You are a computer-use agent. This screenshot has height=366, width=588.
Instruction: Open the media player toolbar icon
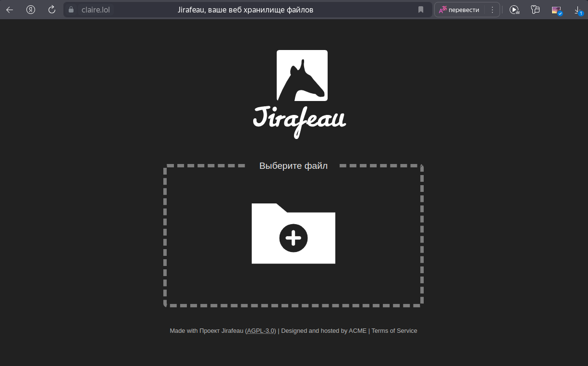click(x=514, y=10)
